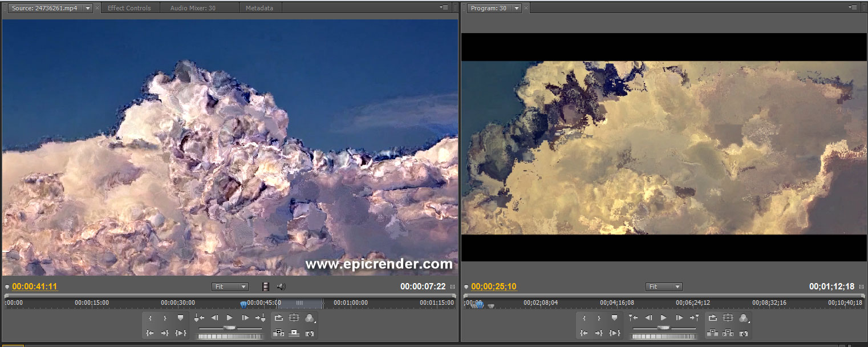This screenshot has height=347, width=868.
Task: Switch to the Effect Controls tab
Action: (x=129, y=8)
